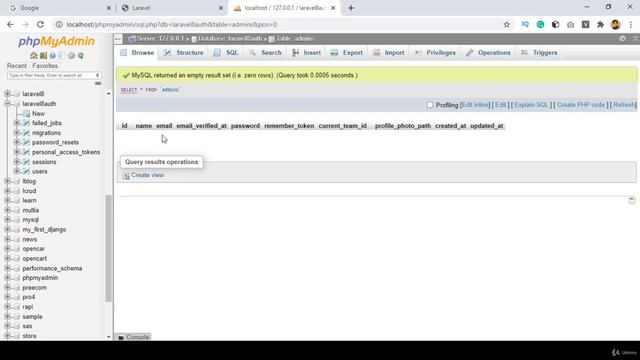Expand the failed_jobs table node
Viewport: 640px width, 360px height.
(17, 123)
